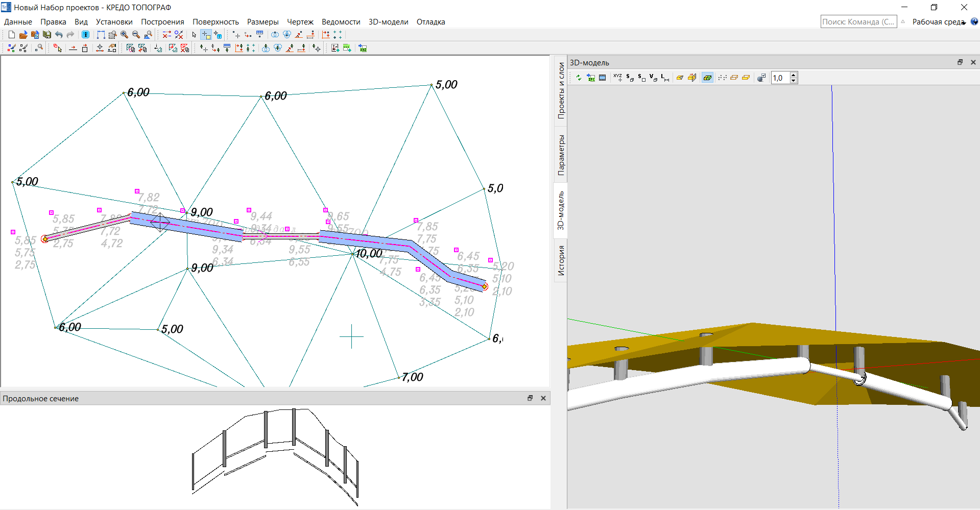The height and width of the screenshot is (510, 980).
Task: Click the Поиск: Команда search field
Action: pyautogui.click(x=858, y=22)
